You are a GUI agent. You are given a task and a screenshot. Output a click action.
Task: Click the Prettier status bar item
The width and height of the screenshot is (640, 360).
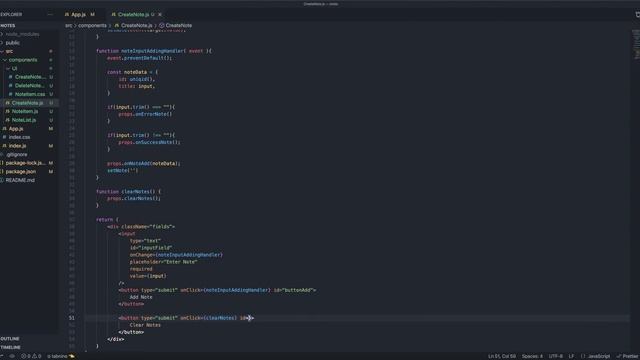click(628, 356)
